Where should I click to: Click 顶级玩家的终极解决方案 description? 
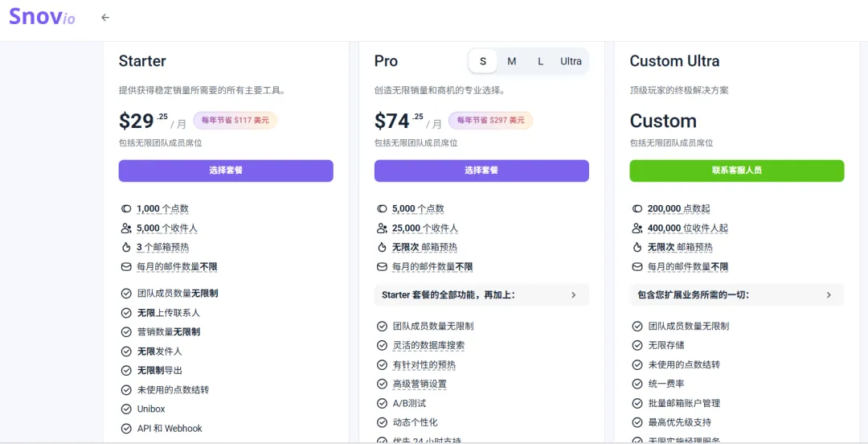click(x=678, y=90)
